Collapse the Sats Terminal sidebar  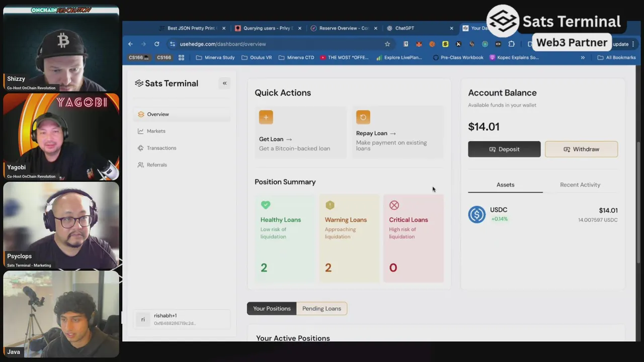click(224, 83)
